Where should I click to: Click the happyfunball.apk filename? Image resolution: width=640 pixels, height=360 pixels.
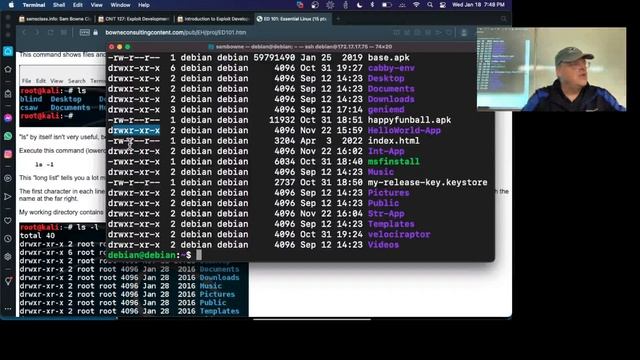tap(409, 120)
